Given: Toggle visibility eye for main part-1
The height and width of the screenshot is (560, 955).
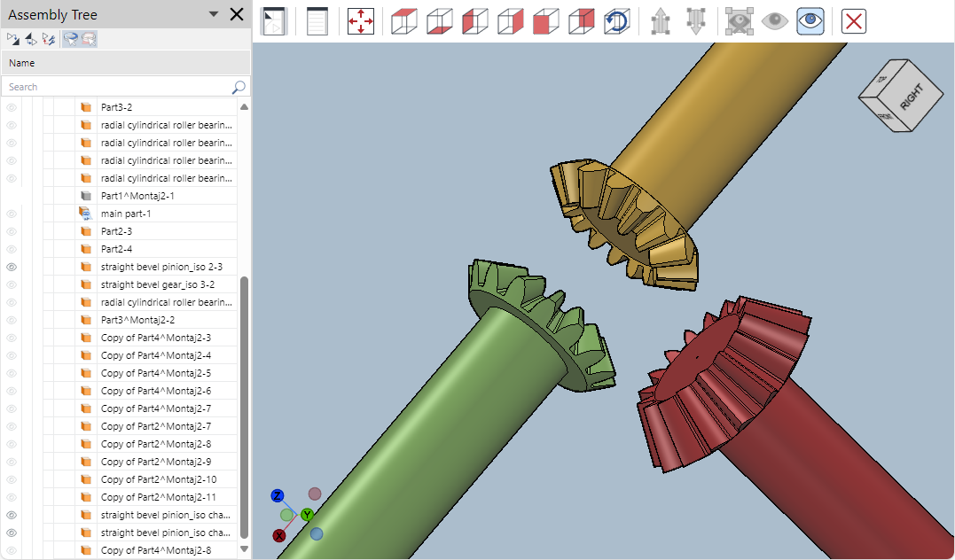Looking at the screenshot, I should click(x=12, y=214).
